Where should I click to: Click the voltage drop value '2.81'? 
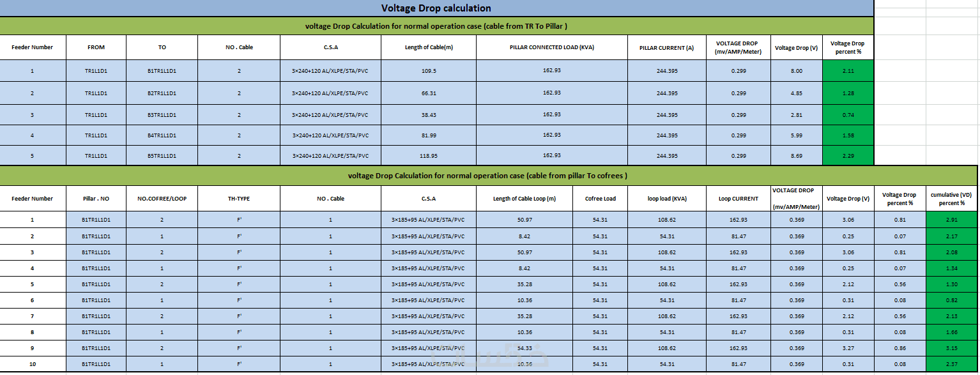tap(796, 115)
